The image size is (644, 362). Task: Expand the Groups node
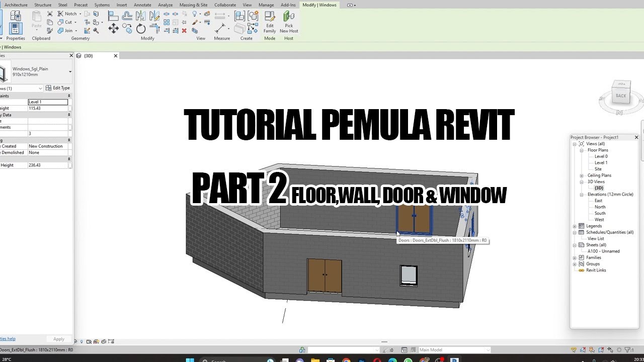[575, 264]
